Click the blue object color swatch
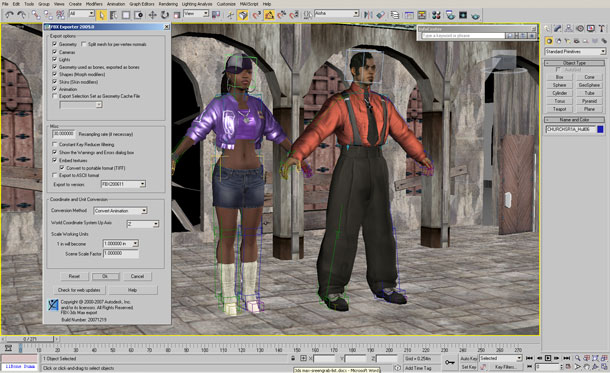 (x=600, y=129)
